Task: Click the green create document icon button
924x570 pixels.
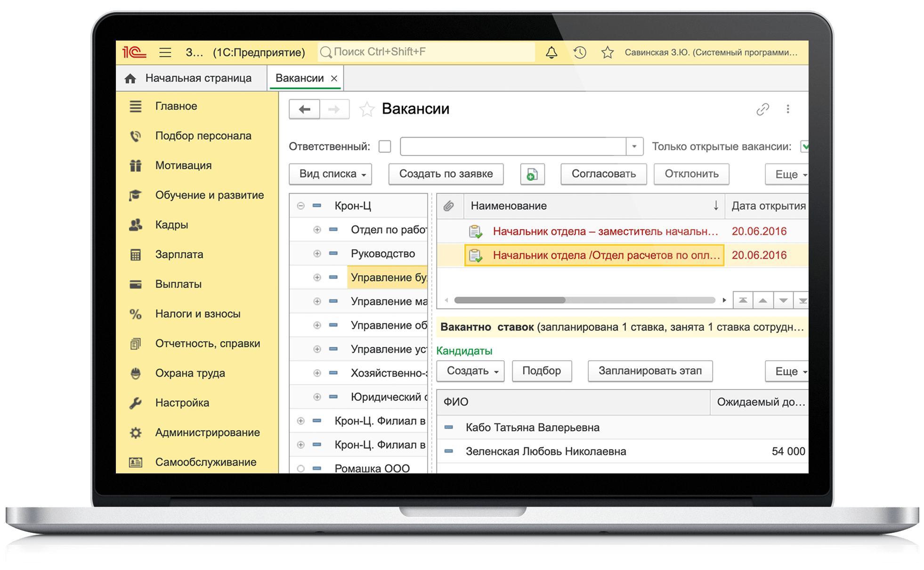Action: pyautogui.click(x=532, y=174)
